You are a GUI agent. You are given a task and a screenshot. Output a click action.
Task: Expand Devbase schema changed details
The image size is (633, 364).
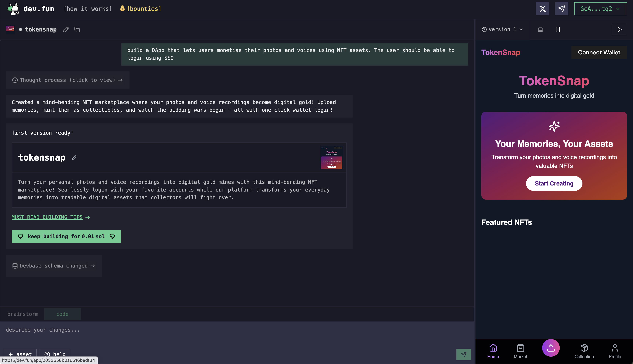(53, 266)
